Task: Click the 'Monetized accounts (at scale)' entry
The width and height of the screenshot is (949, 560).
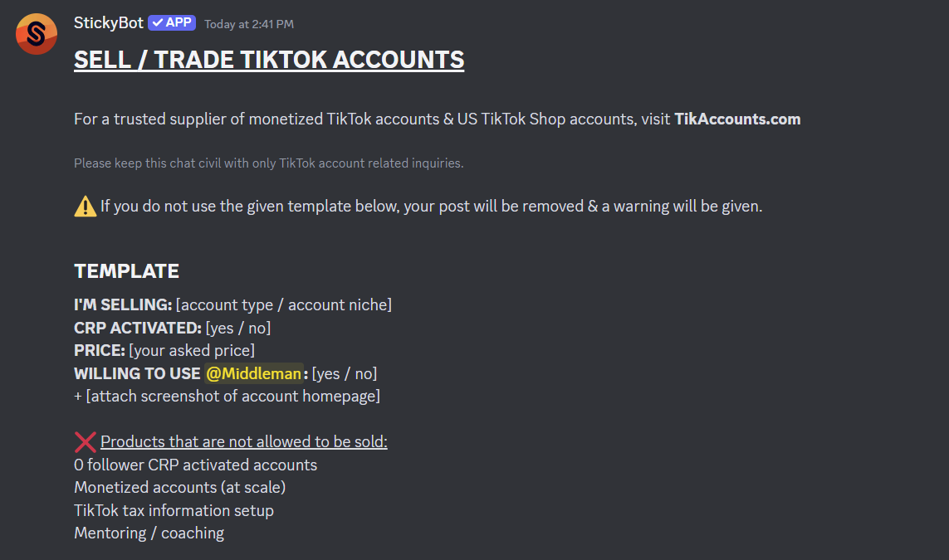Action: pyautogui.click(x=180, y=487)
